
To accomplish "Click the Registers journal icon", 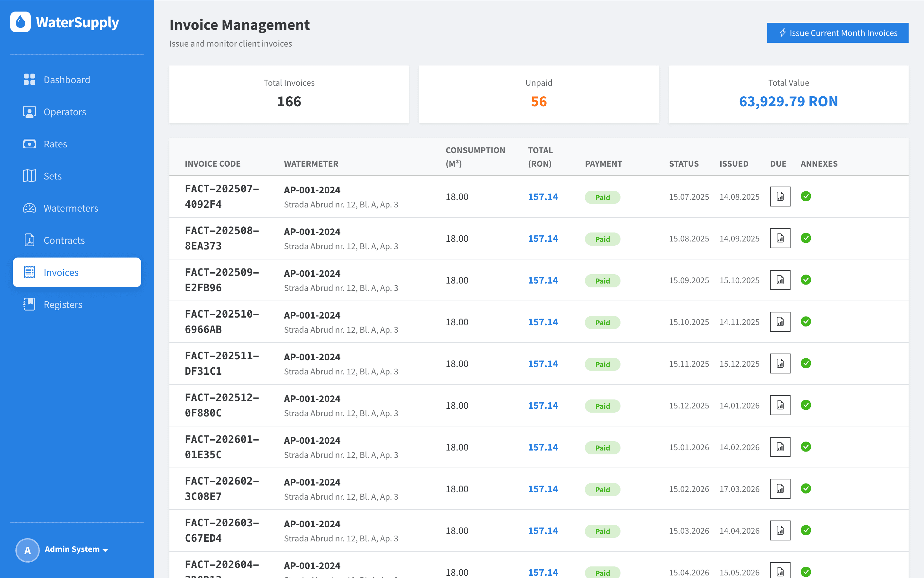I will [x=30, y=304].
